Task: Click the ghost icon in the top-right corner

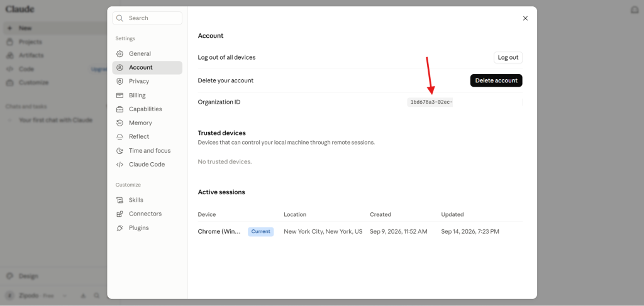Action: coord(635,10)
